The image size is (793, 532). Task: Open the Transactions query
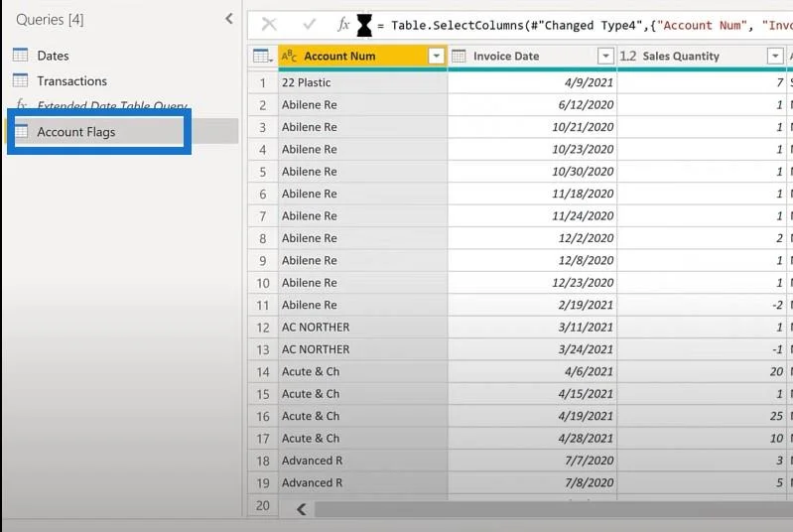(71, 81)
